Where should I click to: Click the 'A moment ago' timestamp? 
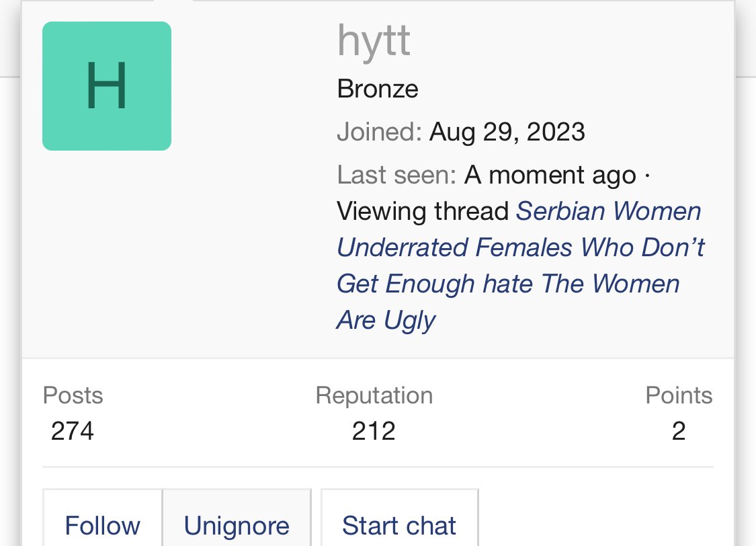tap(550, 175)
